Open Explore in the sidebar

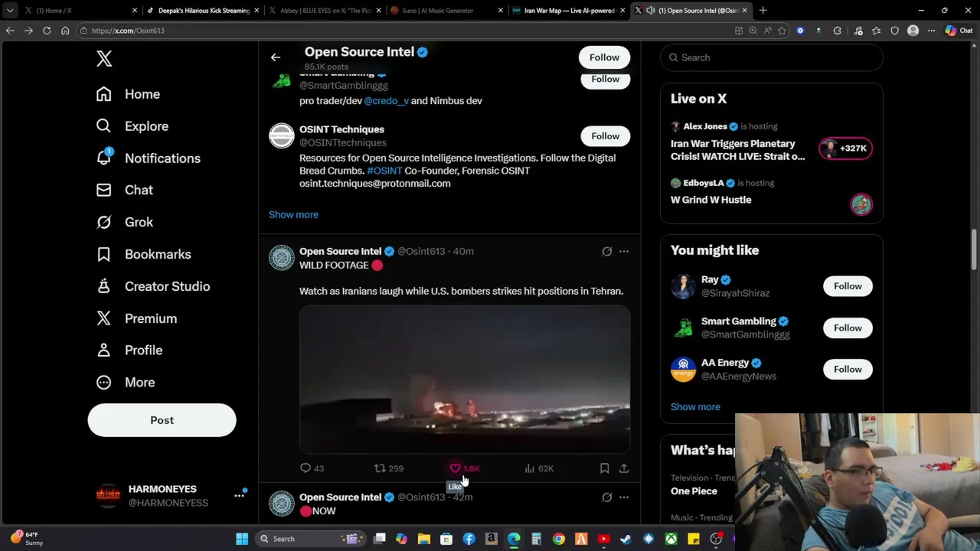(132, 126)
